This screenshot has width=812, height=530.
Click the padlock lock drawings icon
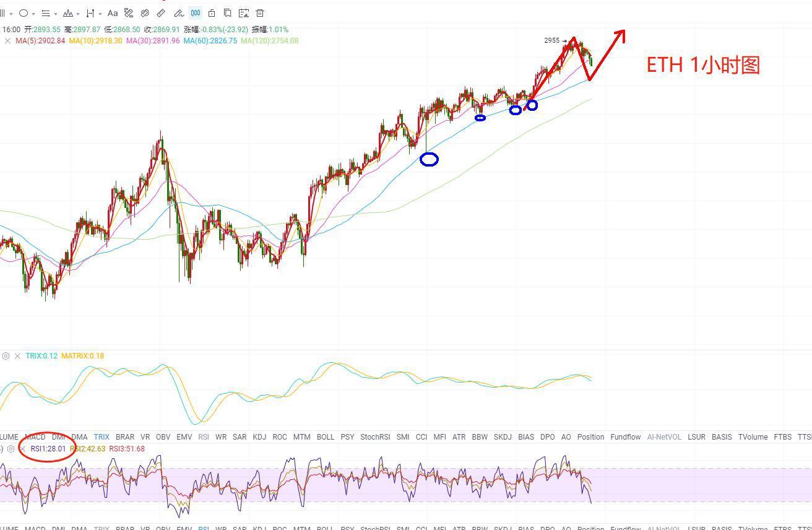click(x=212, y=13)
